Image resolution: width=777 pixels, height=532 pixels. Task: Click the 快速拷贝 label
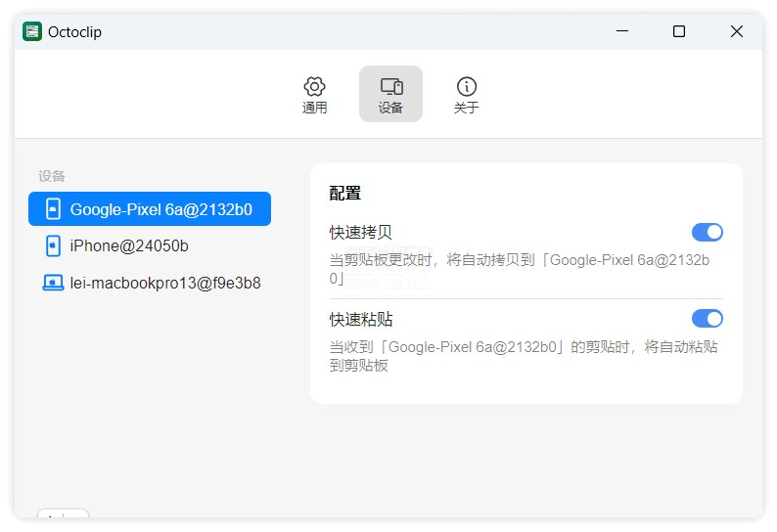pos(361,233)
